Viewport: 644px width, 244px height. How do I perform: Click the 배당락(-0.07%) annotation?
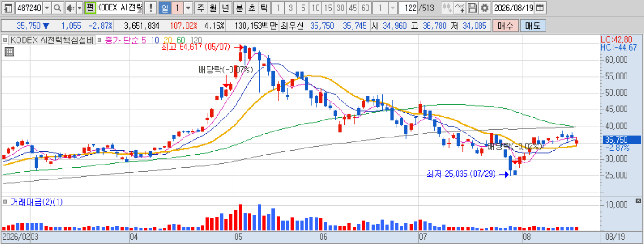coord(226,69)
